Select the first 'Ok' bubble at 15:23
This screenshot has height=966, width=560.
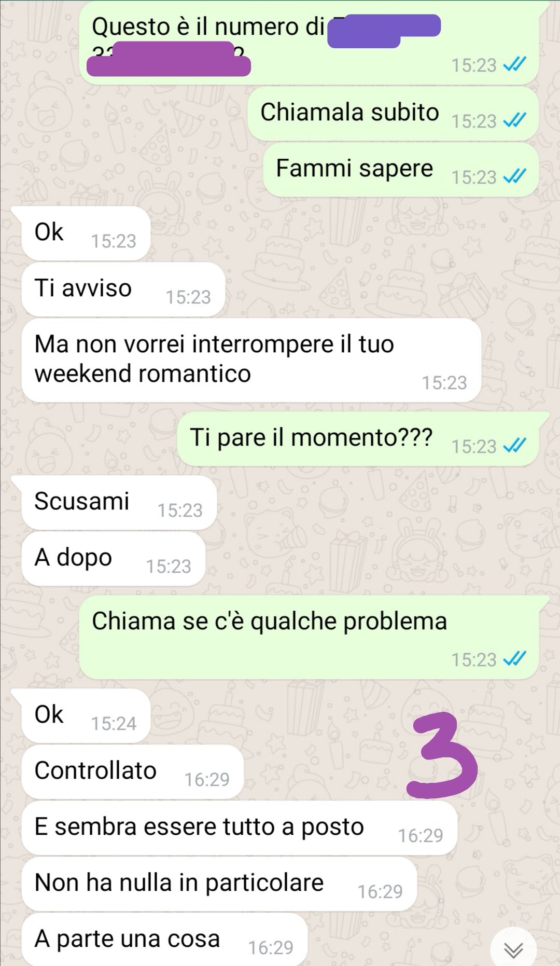[x=86, y=233]
